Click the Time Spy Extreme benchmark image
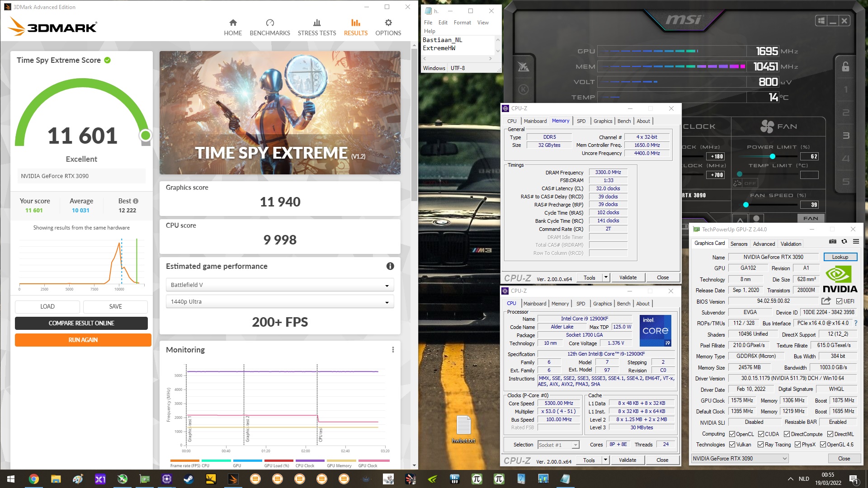This screenshot has height=488, width=868. point(280,113)
